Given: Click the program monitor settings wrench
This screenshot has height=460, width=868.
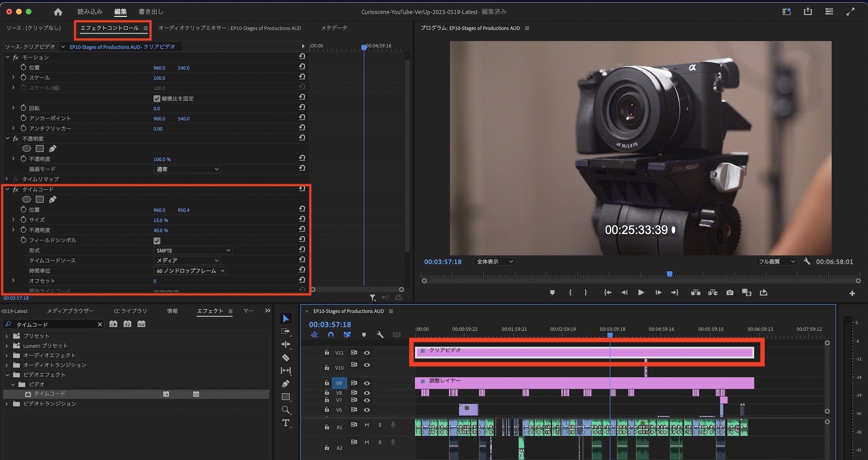Looking at the screenshot, I should [807, 261].
